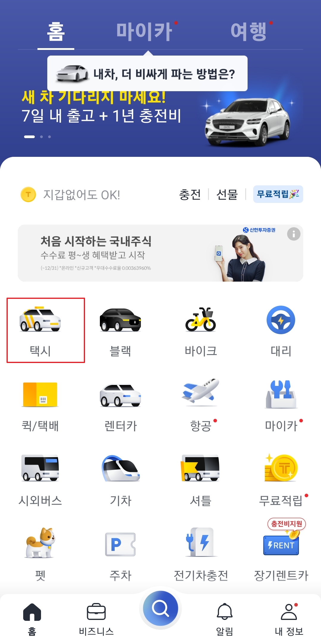Open the 내차 selling tip tooltip
Viewport: 321px width, 644px height.
pos(147,73)
